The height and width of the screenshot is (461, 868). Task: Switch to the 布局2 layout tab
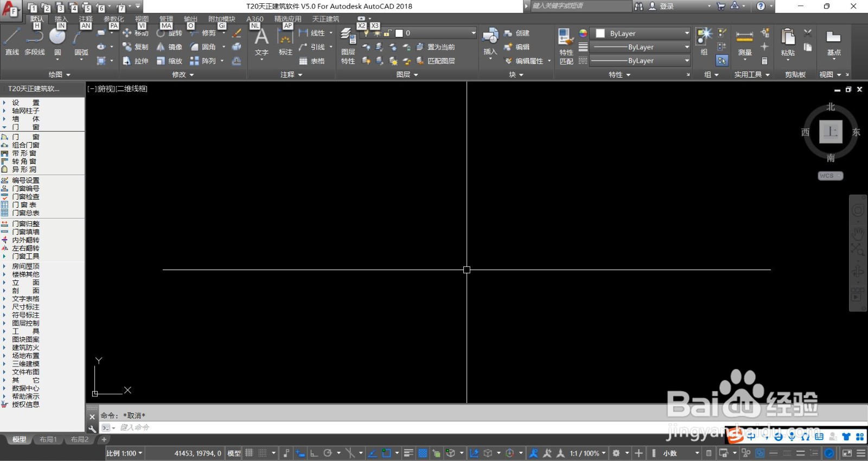click(80, 439)
